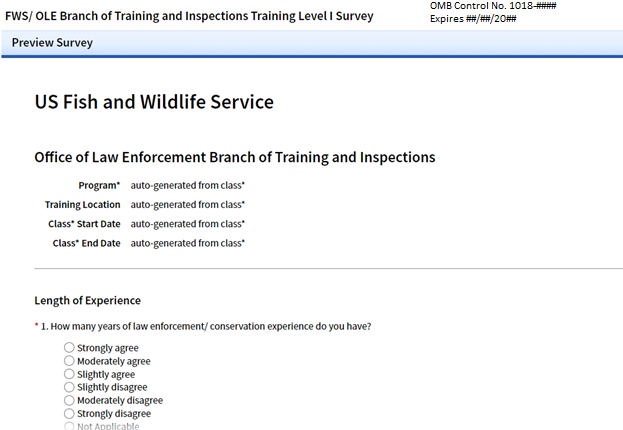Click the Preview Survey header bar
Image resolution: width=623 pixels, height=430 pixels.
tap(312, 43)
